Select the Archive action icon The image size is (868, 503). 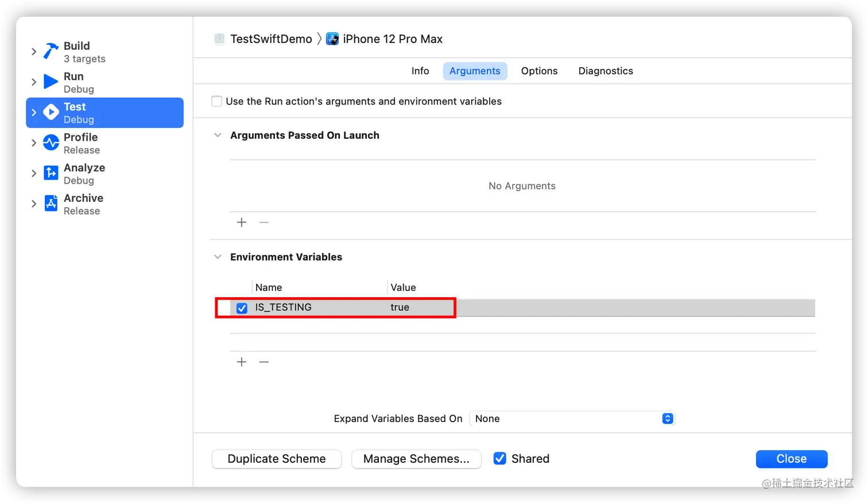tap(51, 204)
